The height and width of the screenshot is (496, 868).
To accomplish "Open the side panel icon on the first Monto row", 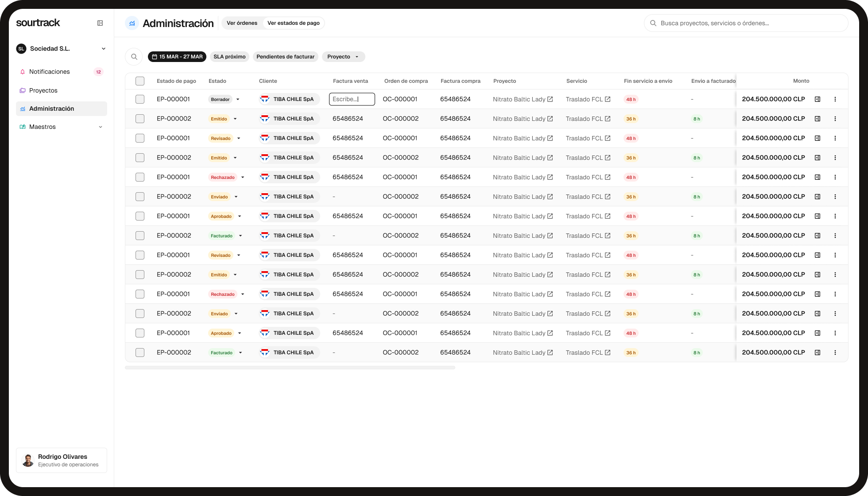I will click(x=817, y=99).
